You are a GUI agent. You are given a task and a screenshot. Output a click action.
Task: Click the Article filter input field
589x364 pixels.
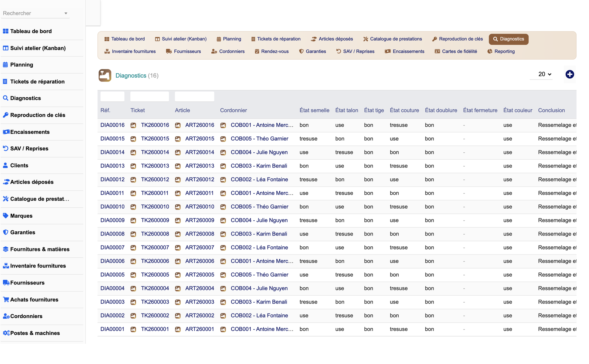(x=194, y=96)
